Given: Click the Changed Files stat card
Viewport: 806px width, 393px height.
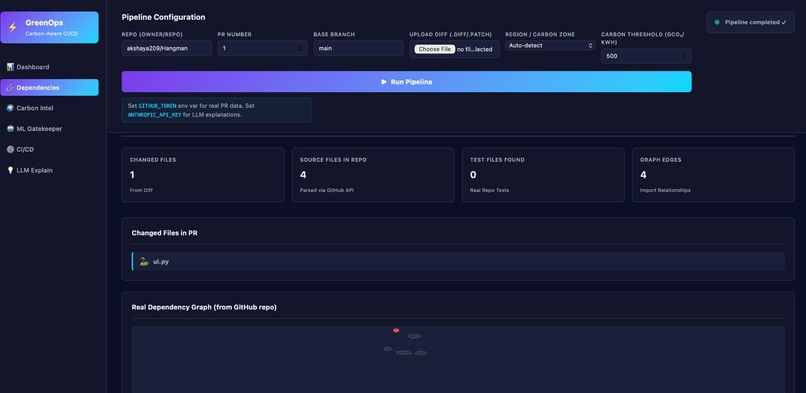Looking at the screenshot, I should point(203,175).
